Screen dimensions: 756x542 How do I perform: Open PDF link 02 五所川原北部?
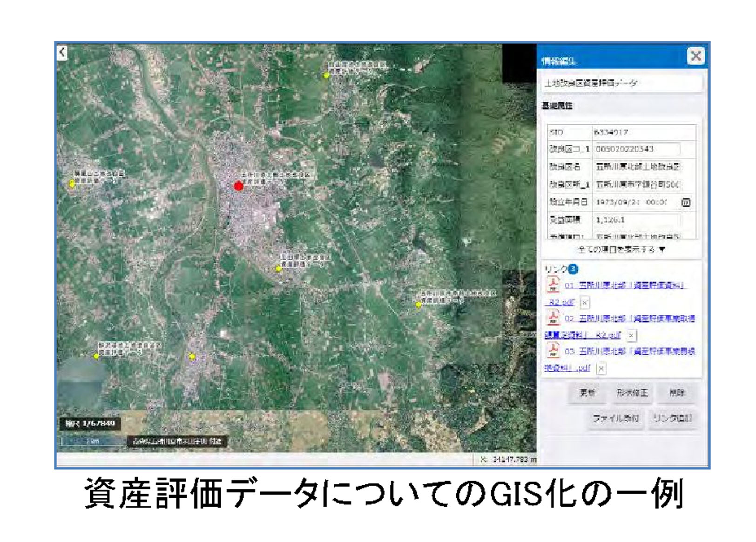pos(630,319)
